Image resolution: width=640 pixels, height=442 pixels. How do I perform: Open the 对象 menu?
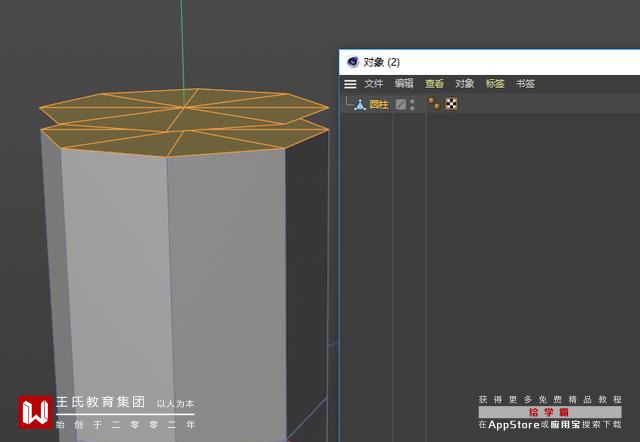pyautogui.click(x=464, y=84)
